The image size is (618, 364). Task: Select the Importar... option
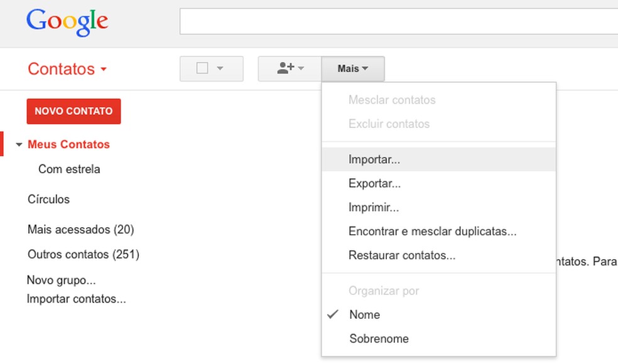coord(374,159)
